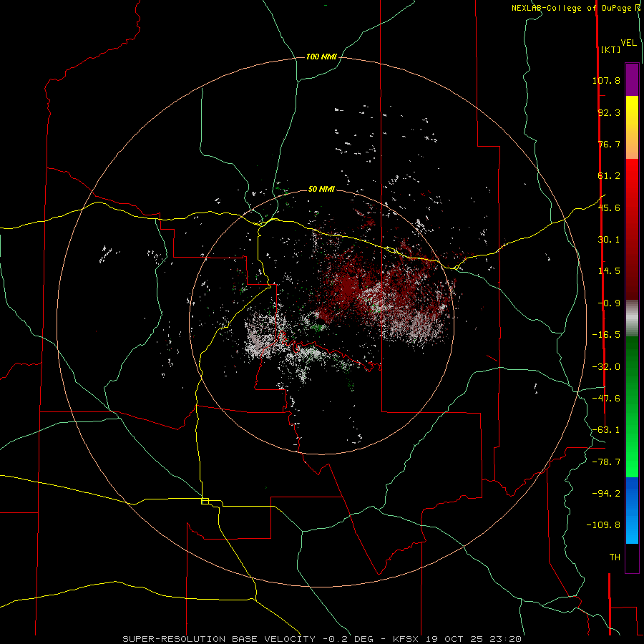
Task: Click the -109.8 velocity scale value
Action: pyautogui.click(x=603, y=525)
